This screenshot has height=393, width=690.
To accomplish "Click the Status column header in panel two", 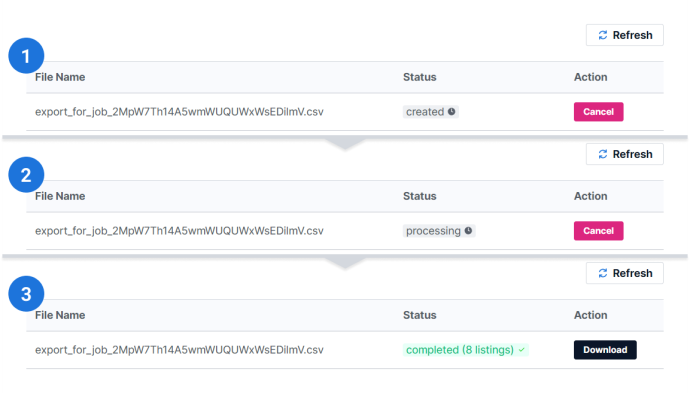I will point(420,196).
